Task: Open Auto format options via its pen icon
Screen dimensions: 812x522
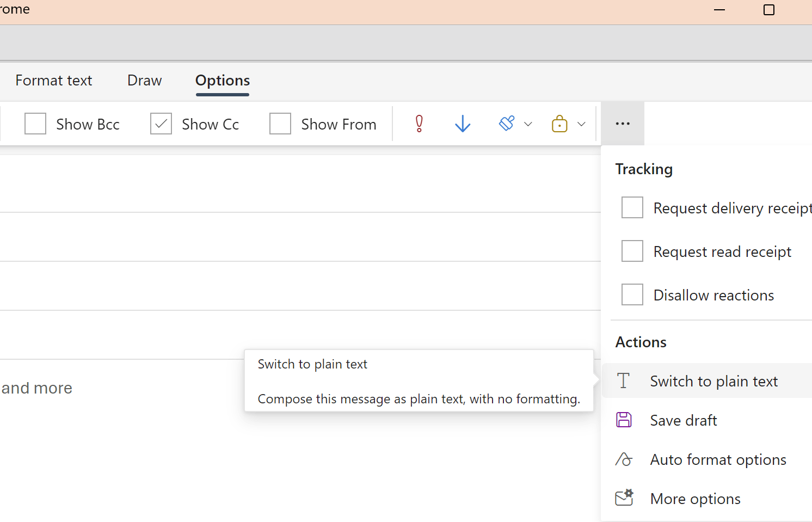Action: 623,459
